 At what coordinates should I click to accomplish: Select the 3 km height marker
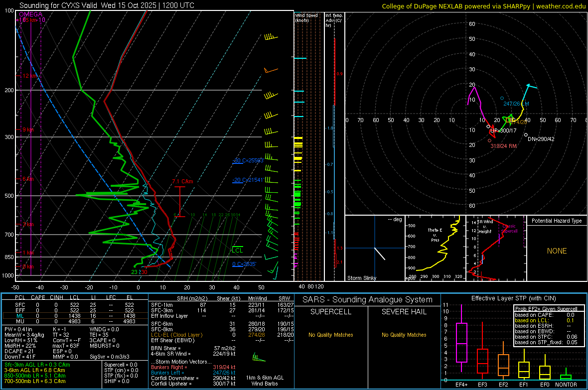(x=28, y=224)
